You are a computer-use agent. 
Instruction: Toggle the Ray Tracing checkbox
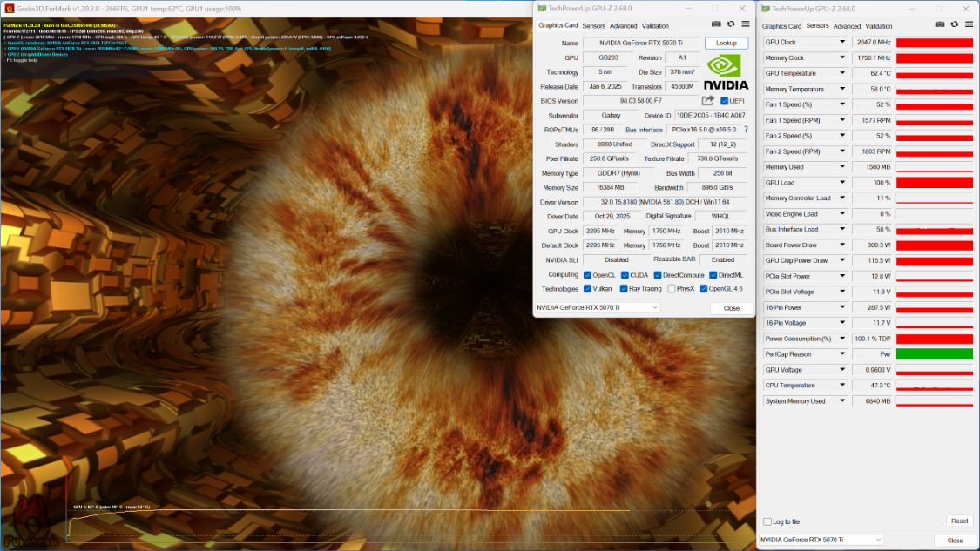623,289
